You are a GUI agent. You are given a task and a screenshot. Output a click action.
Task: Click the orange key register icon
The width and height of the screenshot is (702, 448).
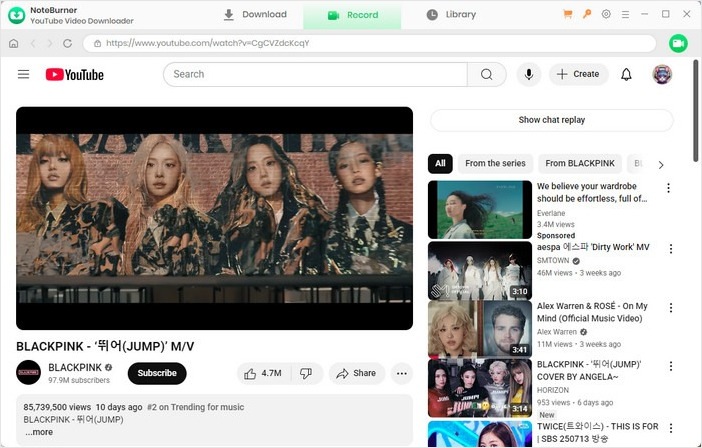587,15
